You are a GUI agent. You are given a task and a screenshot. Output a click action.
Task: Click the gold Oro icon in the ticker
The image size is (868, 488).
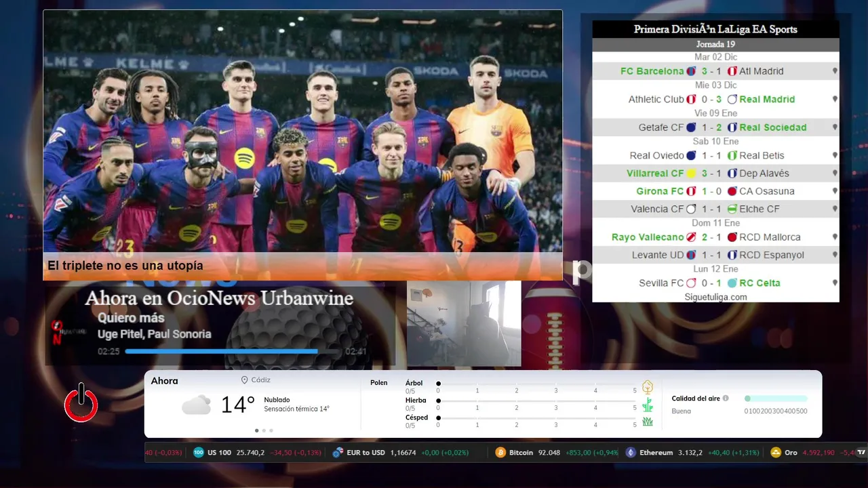tap(776, 452)
